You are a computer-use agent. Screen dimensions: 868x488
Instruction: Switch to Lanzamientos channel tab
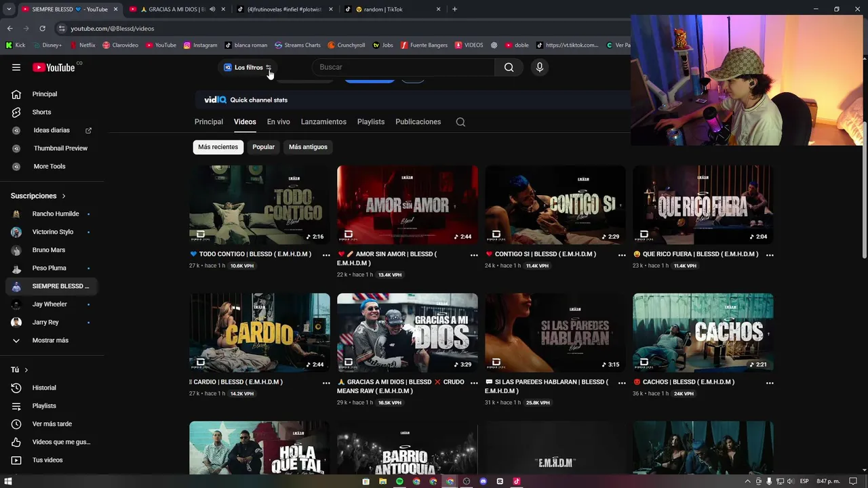(323, 122)
